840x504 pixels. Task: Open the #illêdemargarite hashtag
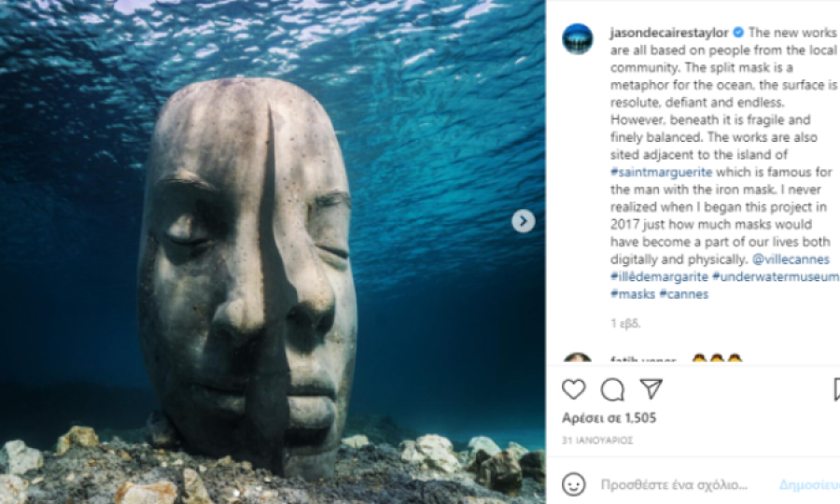[659, 276]
